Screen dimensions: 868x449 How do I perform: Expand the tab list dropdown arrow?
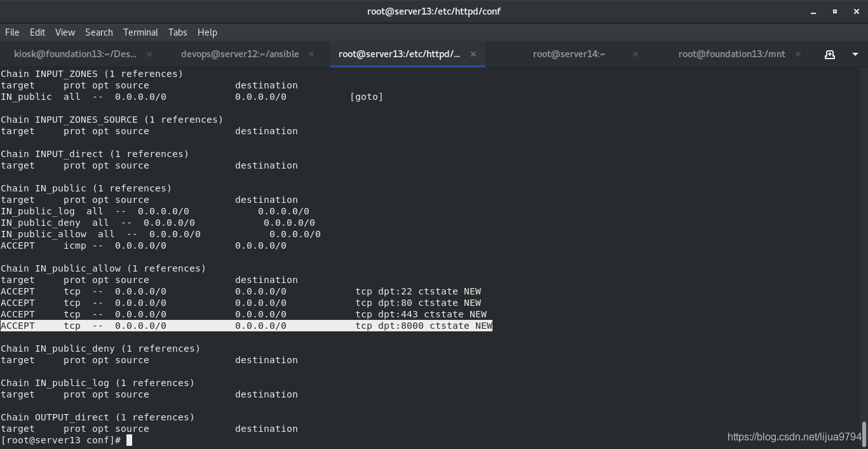pyautogui.click(x=855, y=54)
